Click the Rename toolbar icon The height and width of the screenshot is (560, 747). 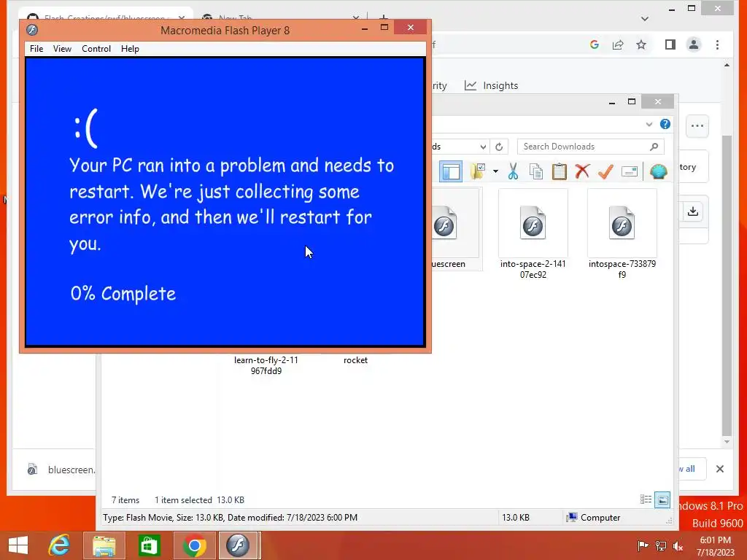point(630,171)
